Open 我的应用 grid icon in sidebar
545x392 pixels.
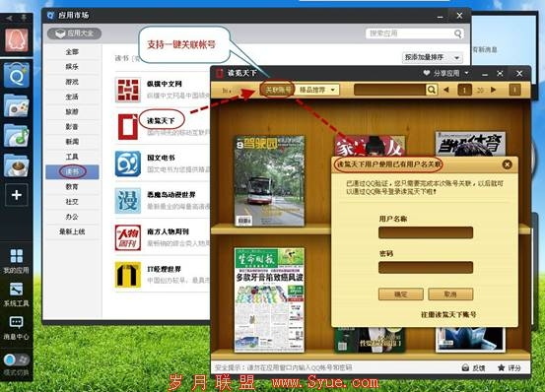click(17, 256)
